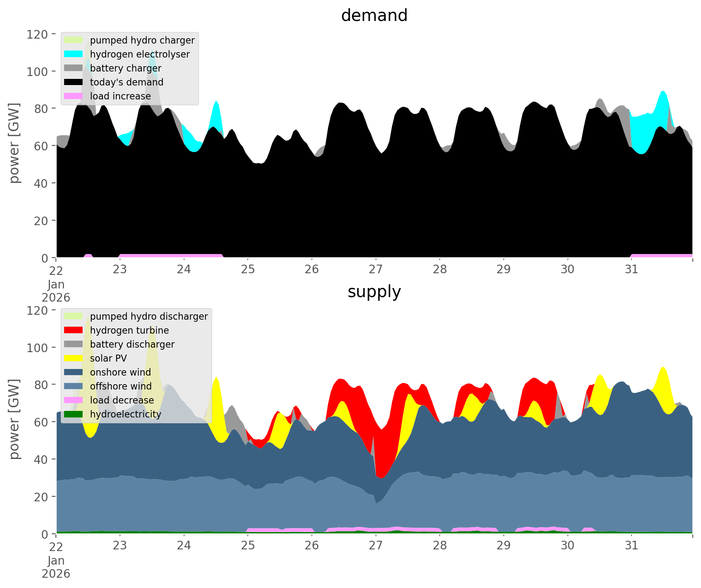701x588 pixels.
Task: Click the offshore wind legend swatch
Action: tap(74, 386)
